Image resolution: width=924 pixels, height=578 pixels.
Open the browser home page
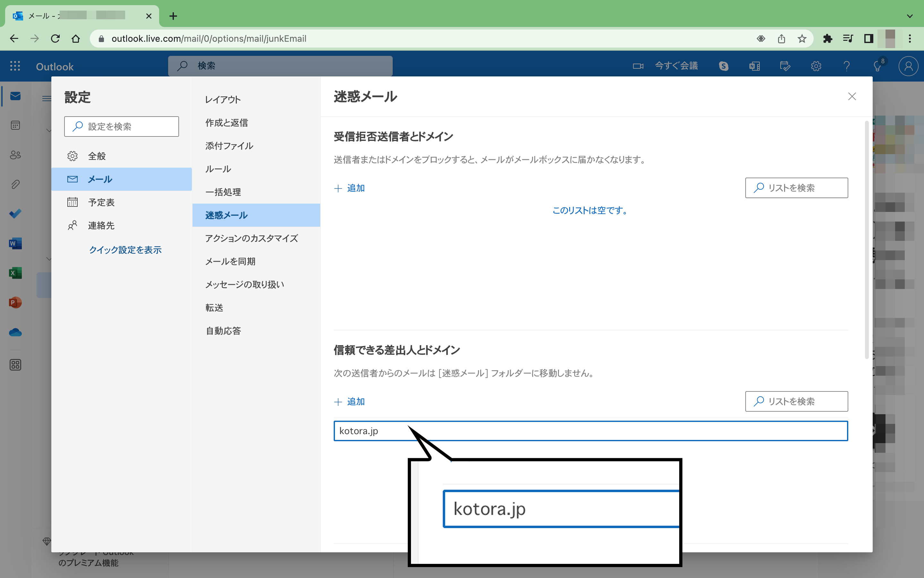tap(76, 39)
